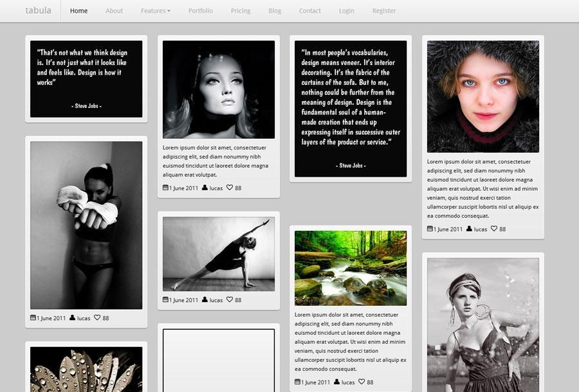Click "lucas" on the fur hood portrait card
579x392 pixels.
[x=481, y=229]
